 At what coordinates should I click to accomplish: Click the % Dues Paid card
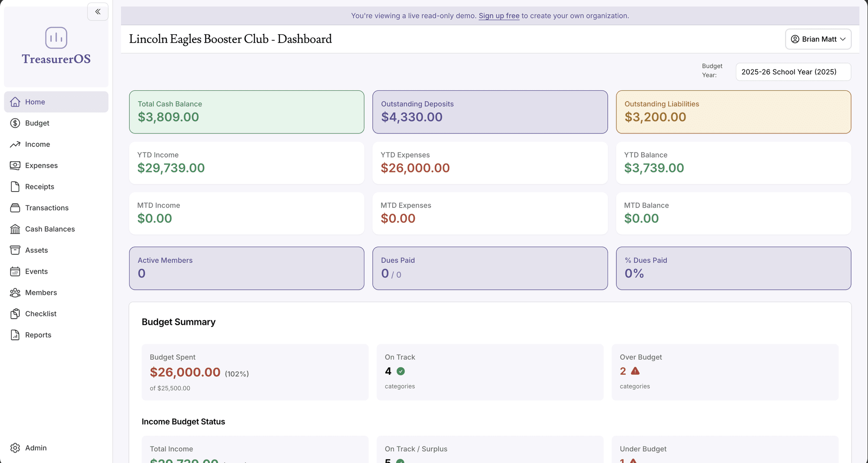pyautogui.click(x=733, y=268)
